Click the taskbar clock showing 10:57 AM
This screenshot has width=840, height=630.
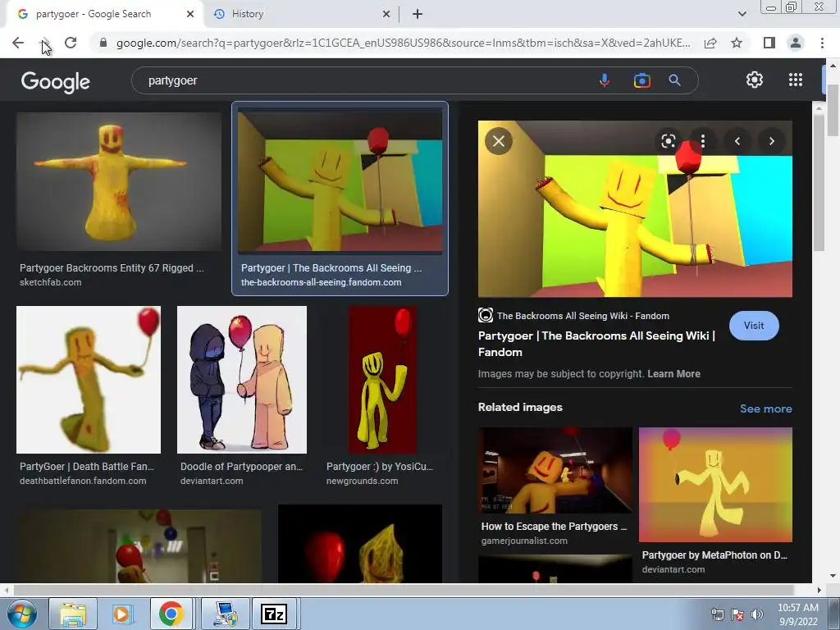(798, 614)
